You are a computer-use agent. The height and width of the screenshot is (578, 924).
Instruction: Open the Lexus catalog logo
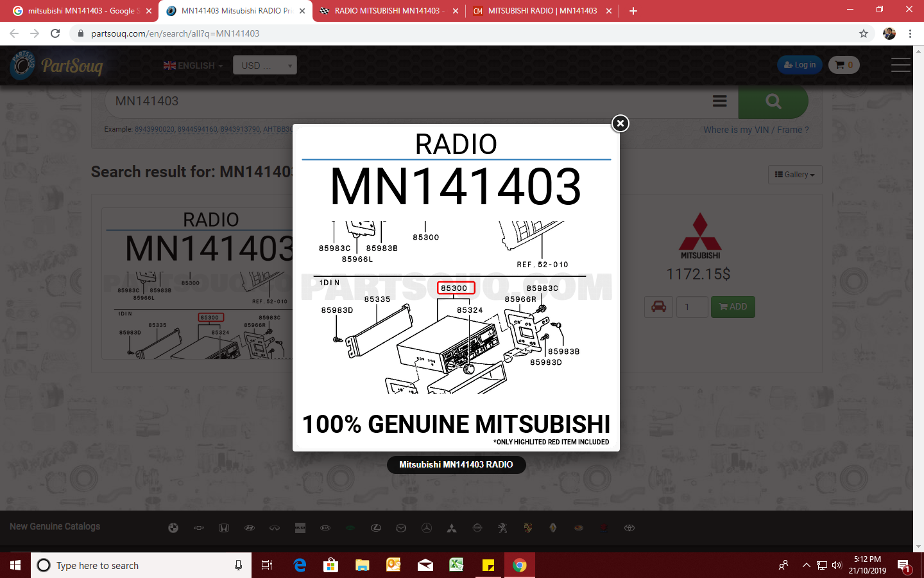[376, 528]
